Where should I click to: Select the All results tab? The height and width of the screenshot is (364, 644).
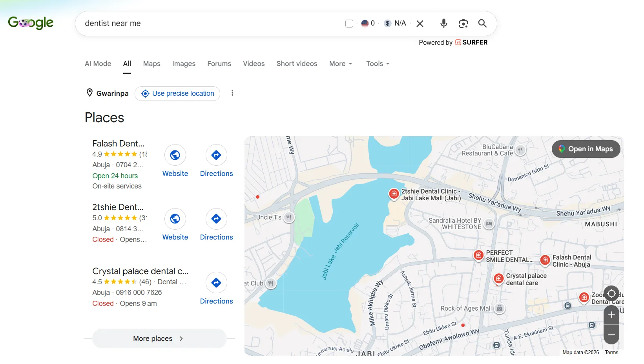(x=127, y=64)
